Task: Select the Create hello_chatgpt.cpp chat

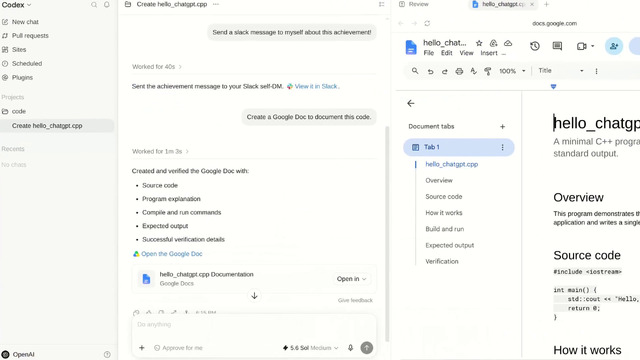Action: (x=57, y=126)
